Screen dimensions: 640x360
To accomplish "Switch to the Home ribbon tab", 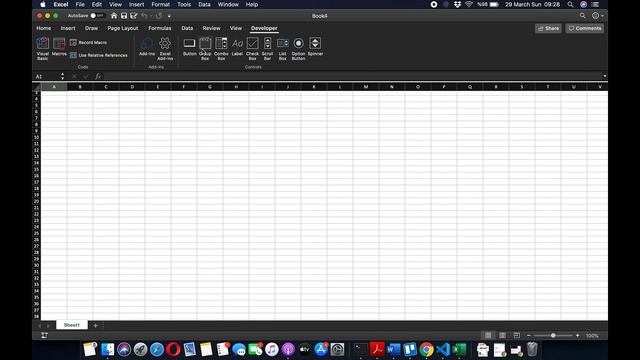I will coord(44,28).
